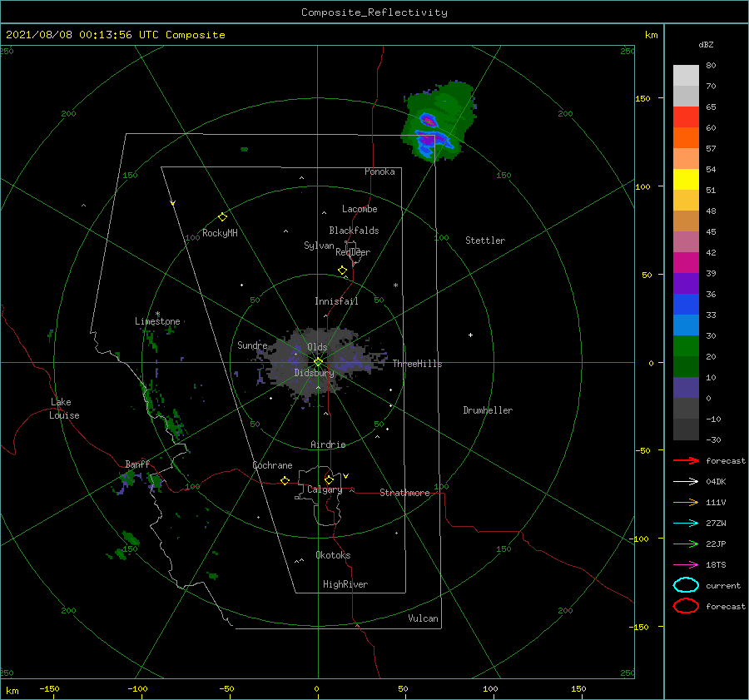The image size is (749, 700).
Task: Click the RockyMH label
Action: click(220, 233)
